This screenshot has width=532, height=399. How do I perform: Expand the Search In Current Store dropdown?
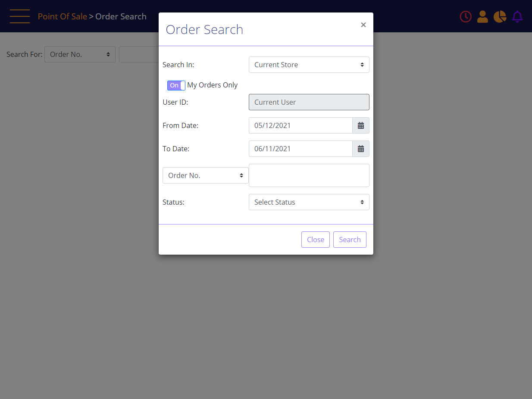309,65
